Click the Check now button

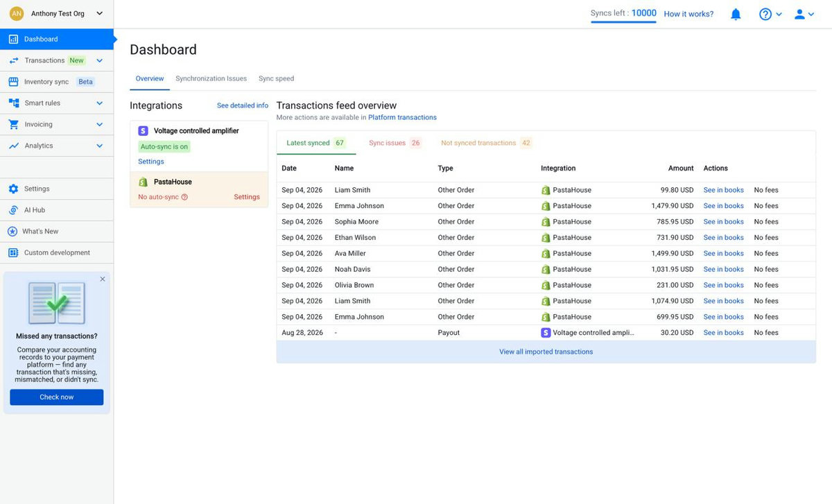57,397
